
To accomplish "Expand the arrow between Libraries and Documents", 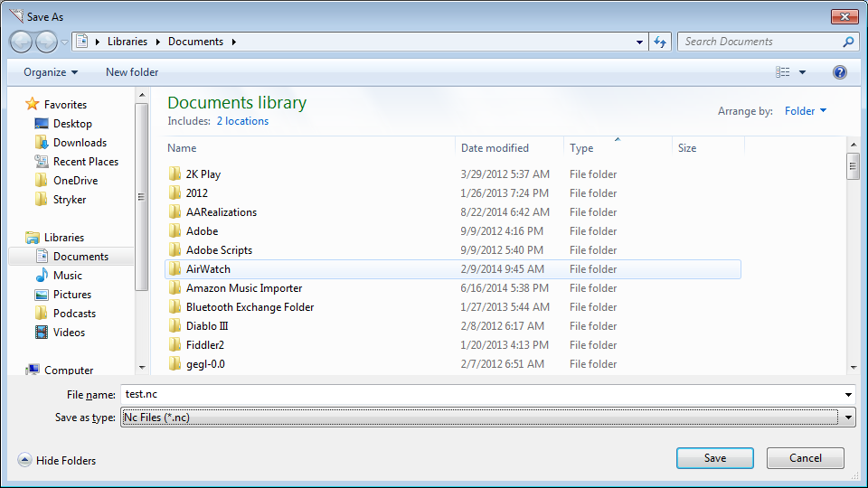I will tap(157, 42).
